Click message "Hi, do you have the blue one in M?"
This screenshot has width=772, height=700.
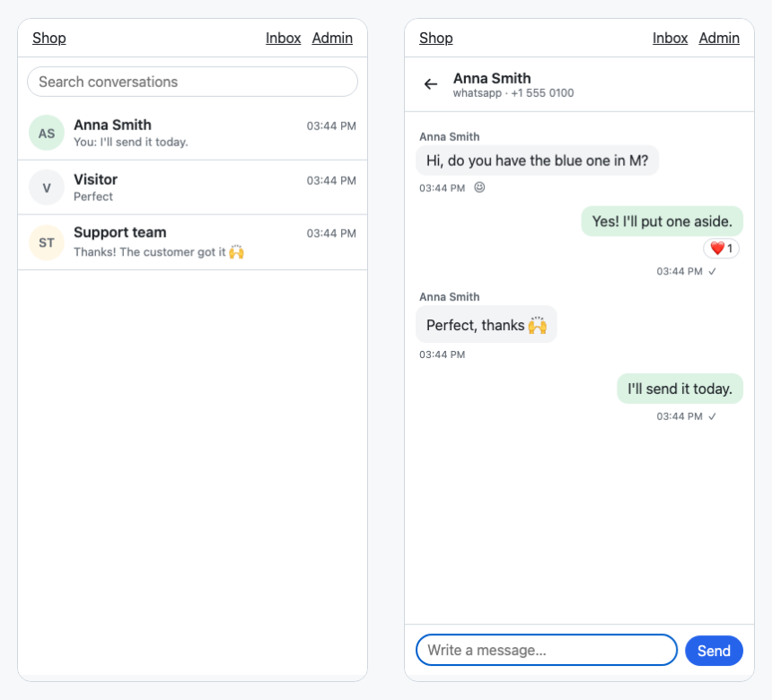537,161
